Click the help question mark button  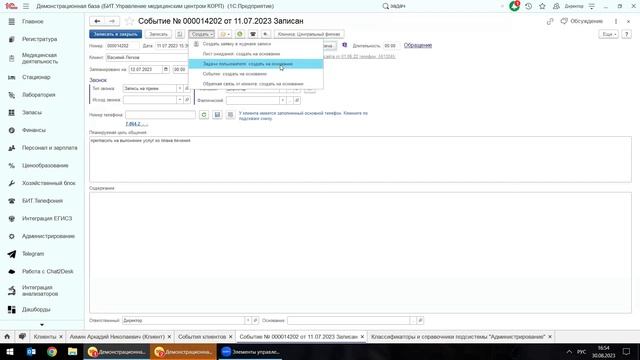tap(627, 34)
